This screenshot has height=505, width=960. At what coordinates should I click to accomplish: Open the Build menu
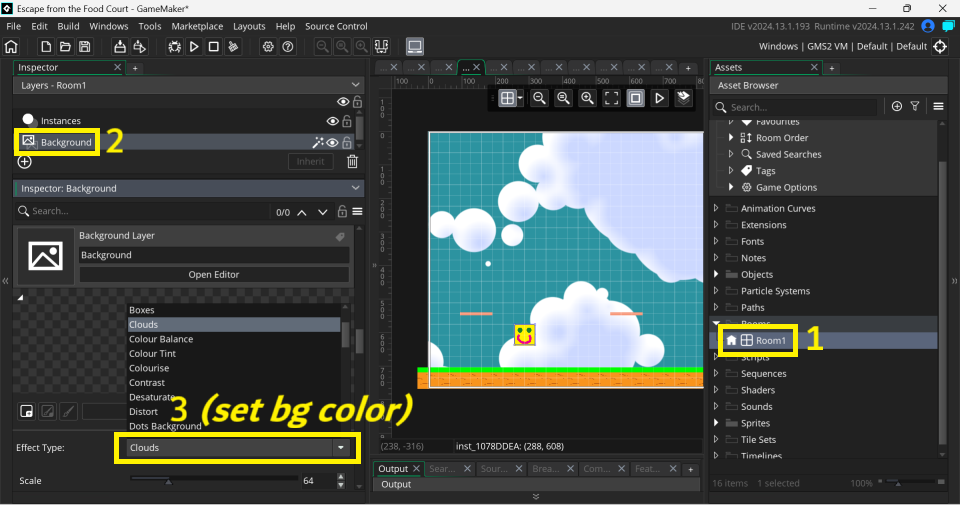[68, 26]
